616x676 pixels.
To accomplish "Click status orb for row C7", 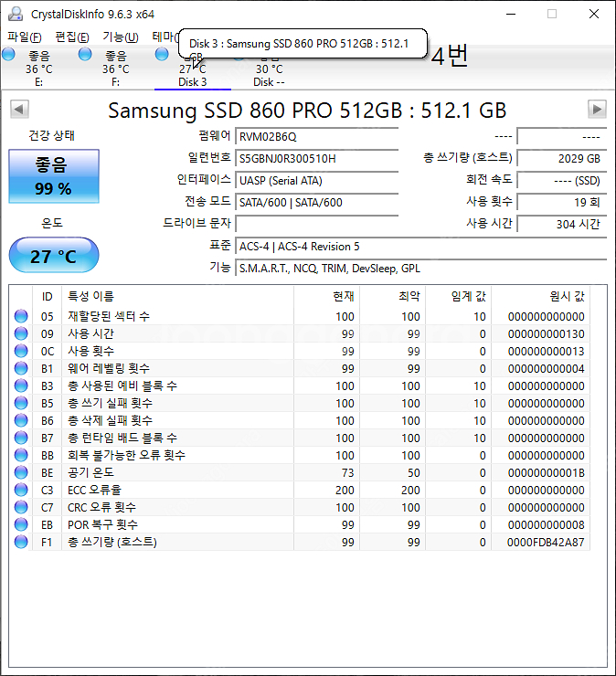I will pos(21,507).
